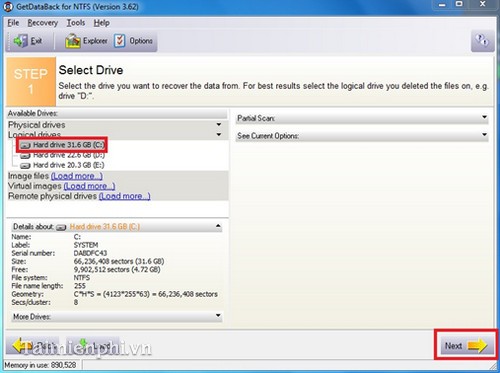The height and width of the screenshot is (373, 500).
Task: Click the Size value 66,236,408 sectors (31.6 GB)
Action: [119, 261]
